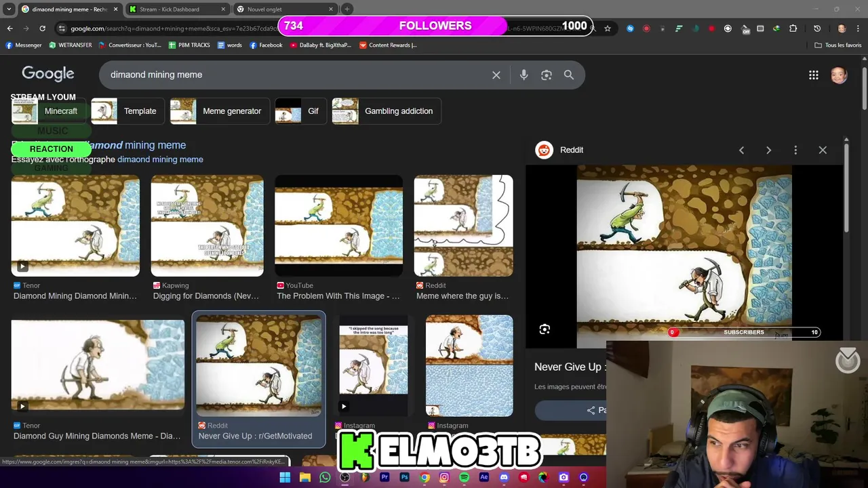
Task: Open the tab search dropdown arrow
Action: (x=9, y=9)
